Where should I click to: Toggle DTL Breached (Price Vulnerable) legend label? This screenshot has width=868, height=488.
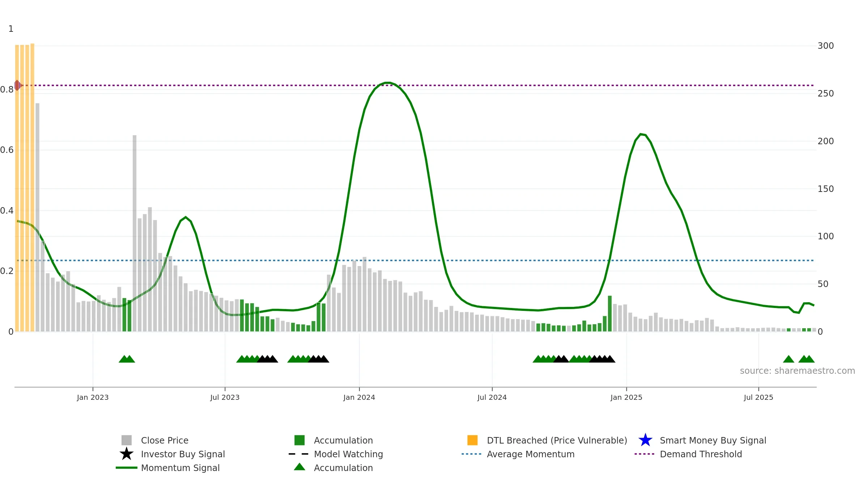click(x=557, y=440)
